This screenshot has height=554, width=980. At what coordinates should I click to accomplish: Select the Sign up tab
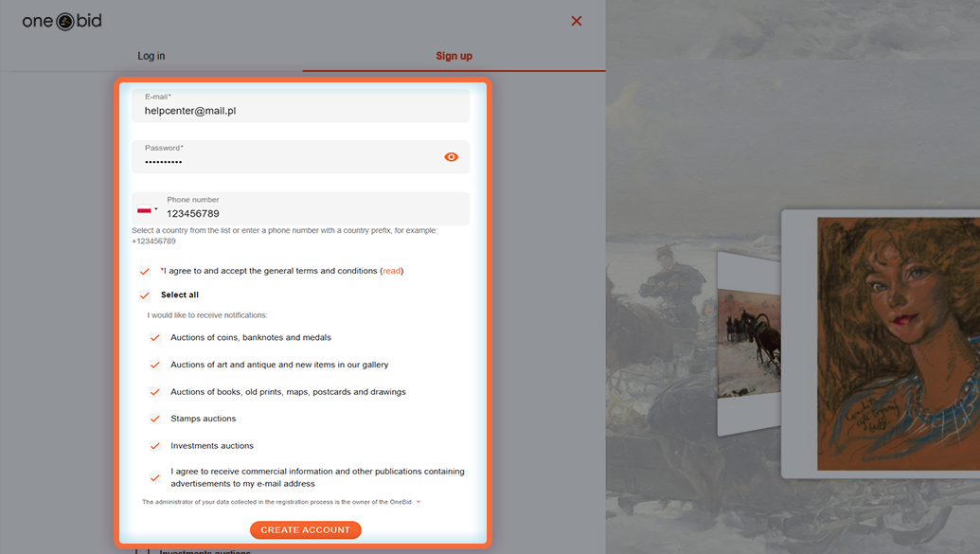[454, 56]
